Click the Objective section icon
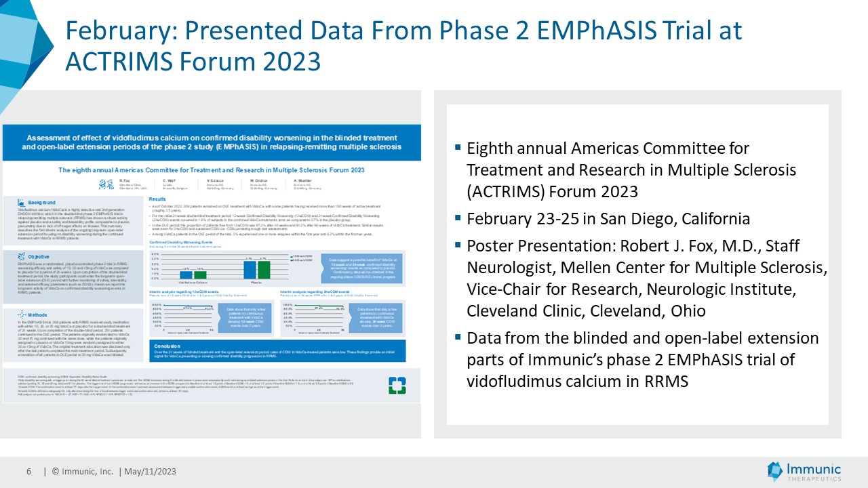 point(22,257)
